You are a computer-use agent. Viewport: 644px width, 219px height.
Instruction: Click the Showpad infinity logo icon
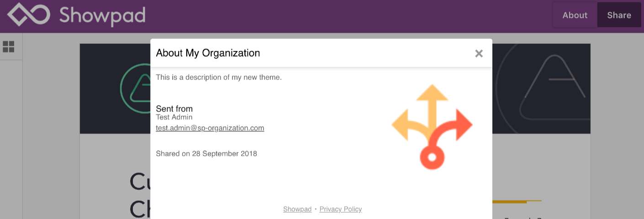click(x=29, y=15)
